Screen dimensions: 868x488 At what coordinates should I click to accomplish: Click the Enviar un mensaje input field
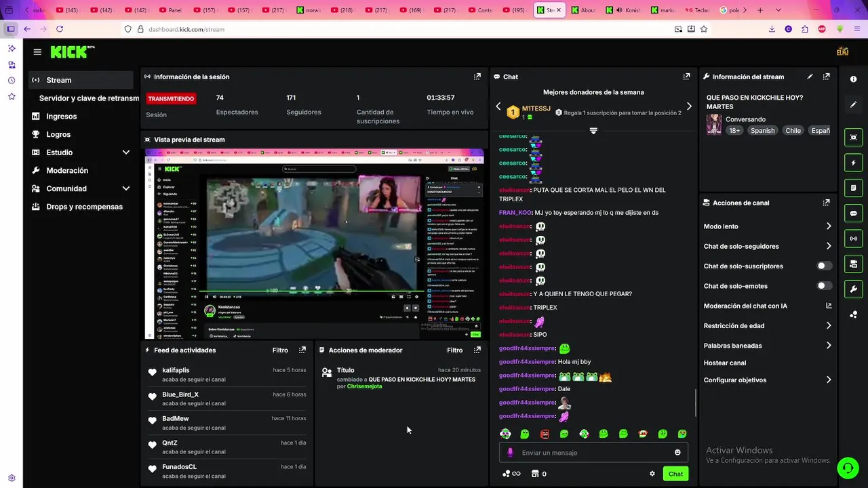(x=593, y=453)
